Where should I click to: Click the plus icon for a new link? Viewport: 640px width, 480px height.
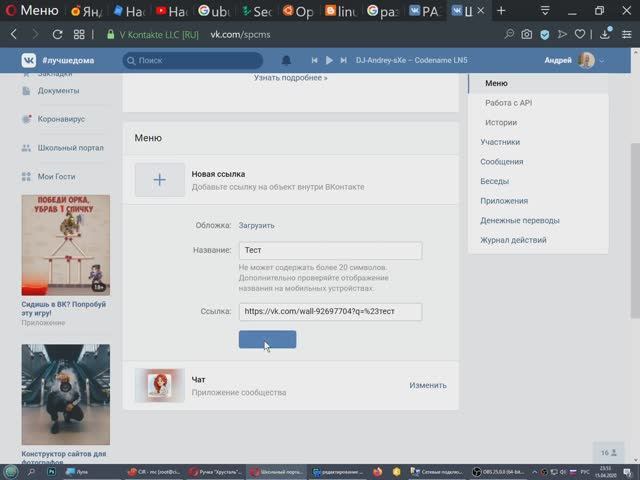coord(160,180)
